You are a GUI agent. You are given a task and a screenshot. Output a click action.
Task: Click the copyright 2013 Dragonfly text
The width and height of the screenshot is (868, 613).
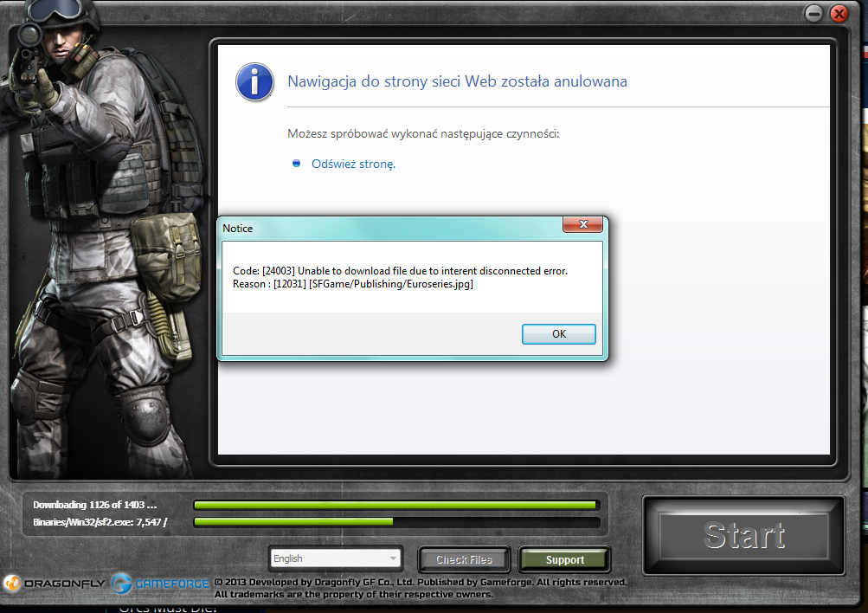(421, 582)
